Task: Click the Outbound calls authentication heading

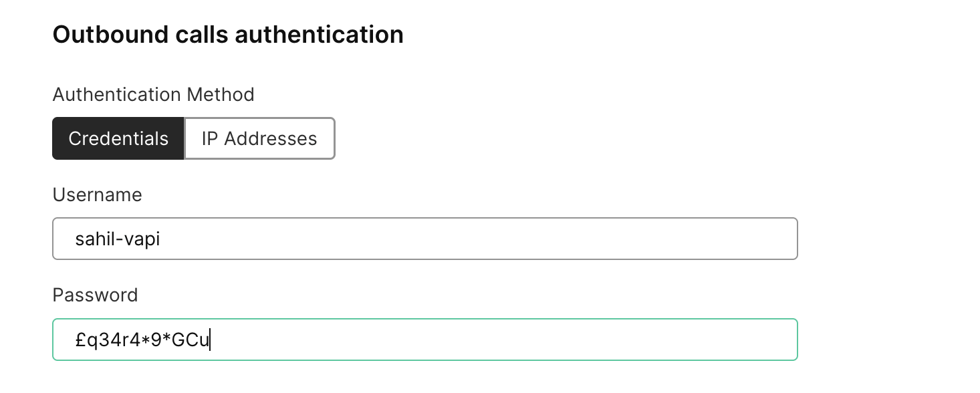Action: [x=228, y=34]
